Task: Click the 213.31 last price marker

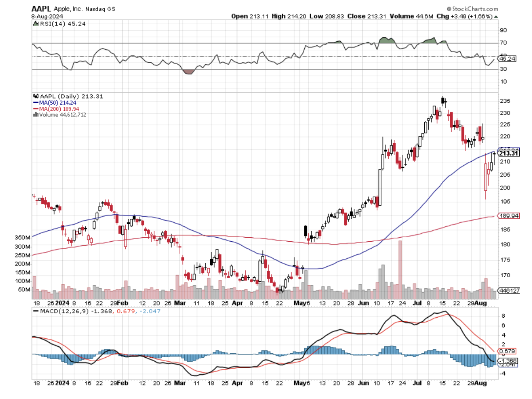Action: click(x=509, y=153)
